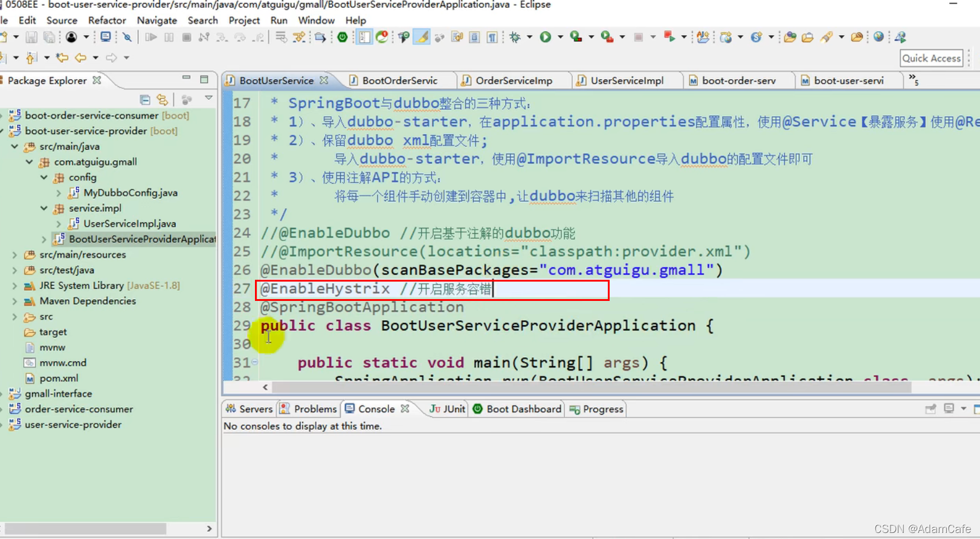This screenshot has height=539, width=980.
Task: Open the Package Explorer View Menu triangle
Action: pyautogui.click(x=208, y=98)
